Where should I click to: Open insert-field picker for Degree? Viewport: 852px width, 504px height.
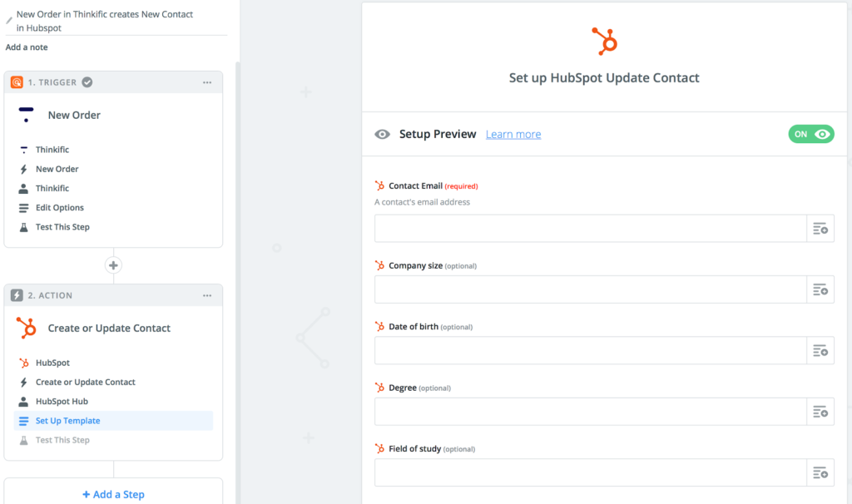point(820,411)
